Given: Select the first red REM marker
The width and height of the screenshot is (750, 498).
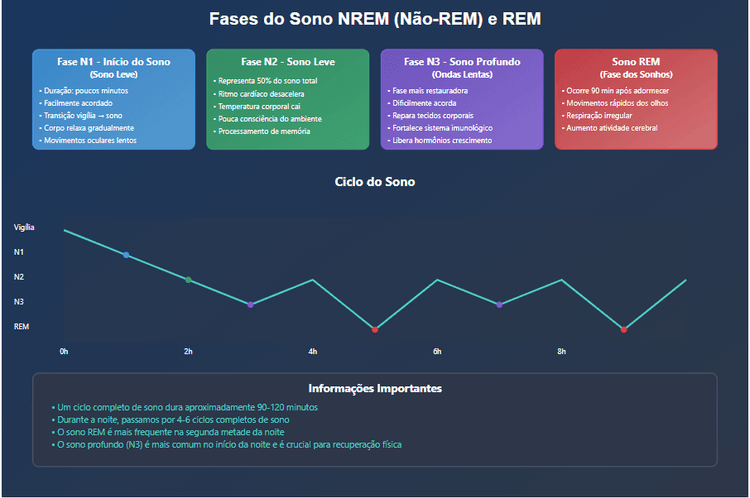Looking at the screenshot, I should pyautogui.click(x=375, y=329).
